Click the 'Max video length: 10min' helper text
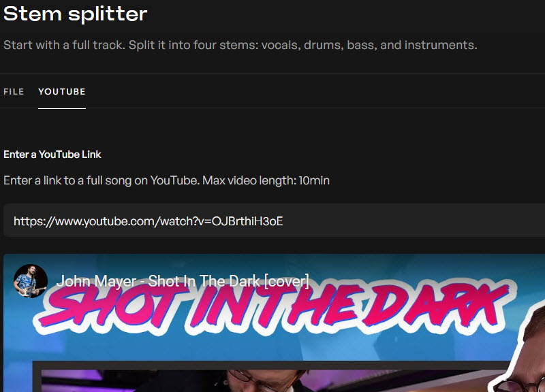 266,180
